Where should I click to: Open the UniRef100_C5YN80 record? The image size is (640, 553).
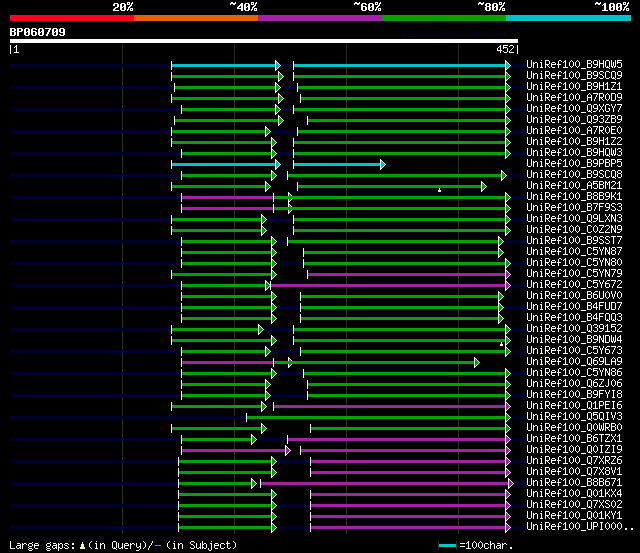(574, 262)
